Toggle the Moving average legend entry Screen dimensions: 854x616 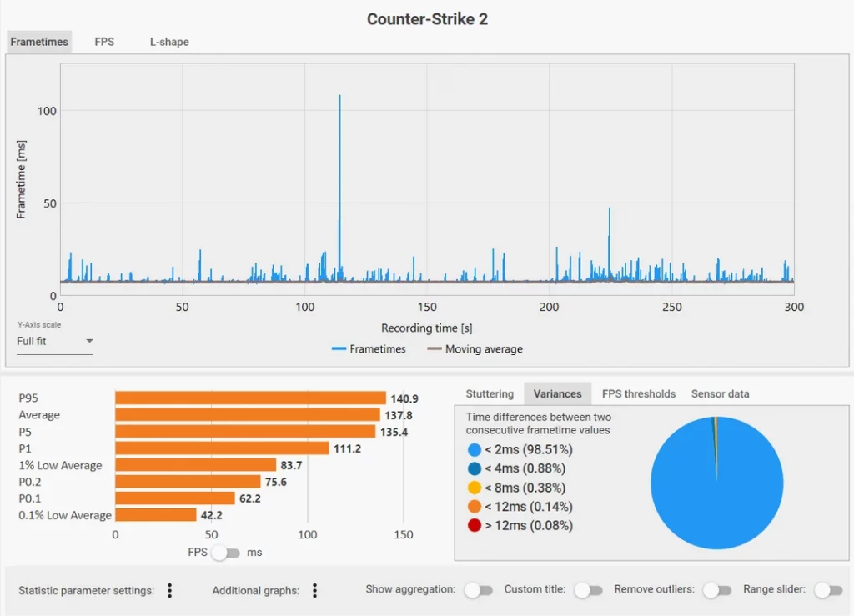point(475,348)
